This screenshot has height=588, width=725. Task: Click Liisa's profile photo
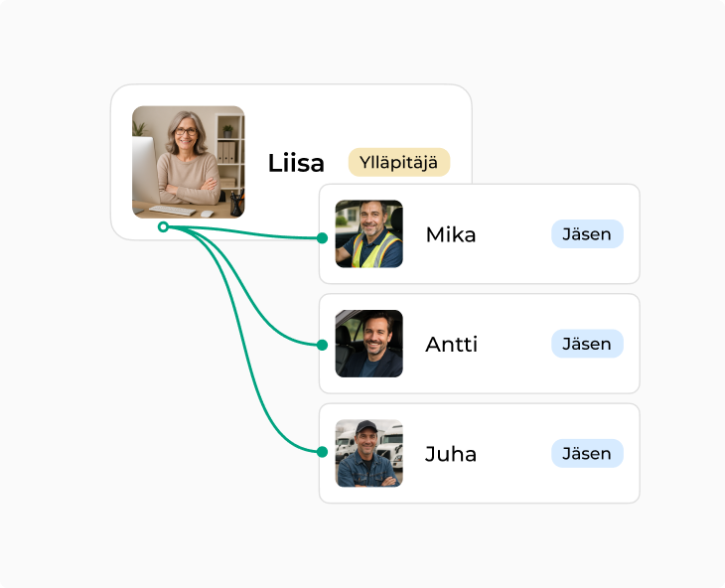point(188,162)
